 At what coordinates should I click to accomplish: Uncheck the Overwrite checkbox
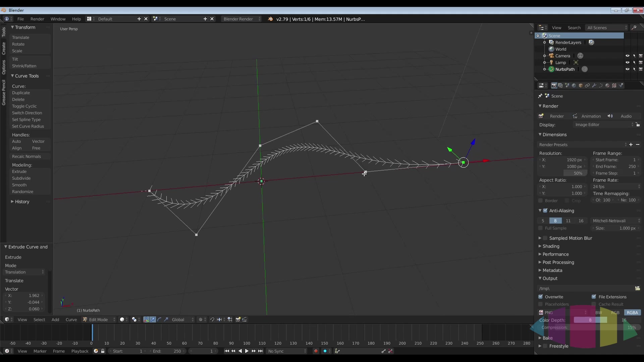click(540, 297)
